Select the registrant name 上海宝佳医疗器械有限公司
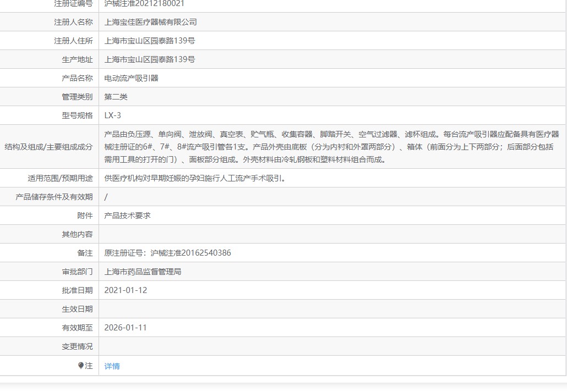Viewport: 567px width, 392px height. coord(150,22)
